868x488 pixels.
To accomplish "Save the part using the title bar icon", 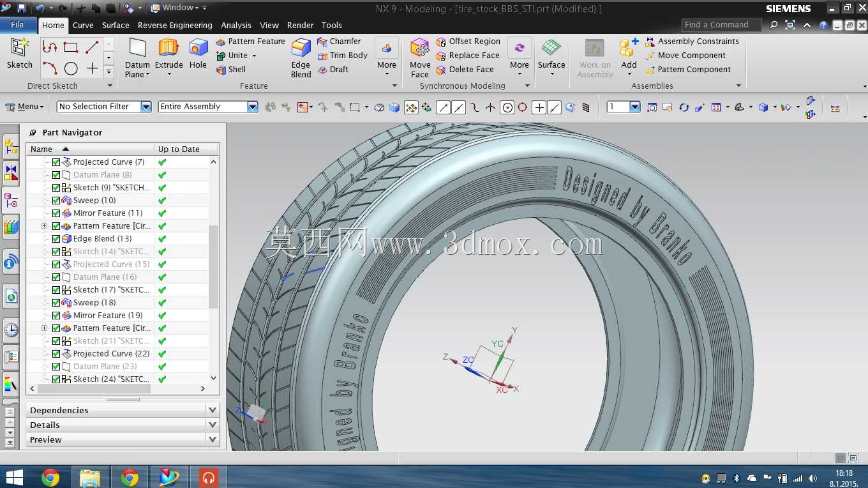I will coord(22,8).
